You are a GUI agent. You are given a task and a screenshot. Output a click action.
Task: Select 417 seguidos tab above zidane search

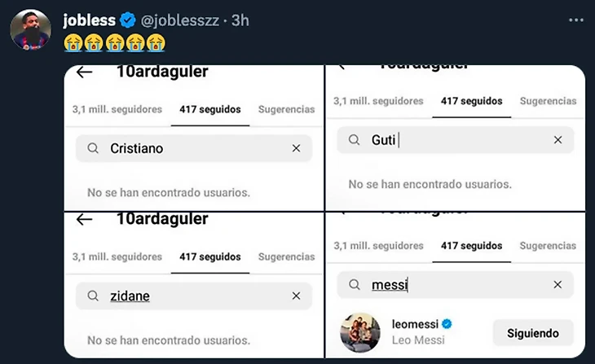pos(210,257)
